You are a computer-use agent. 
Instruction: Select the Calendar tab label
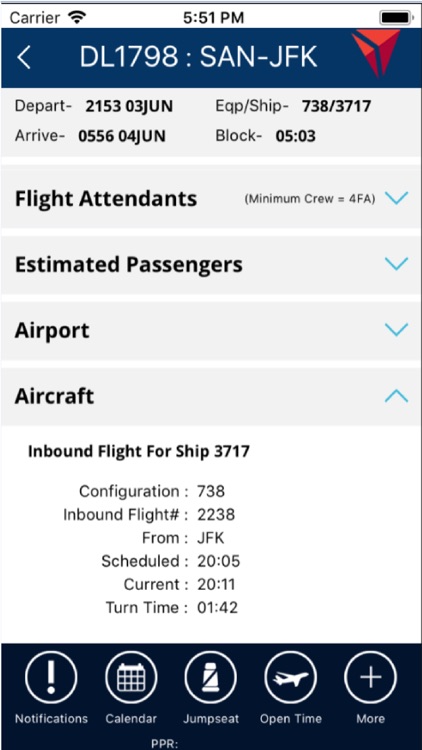click(131, 718)
